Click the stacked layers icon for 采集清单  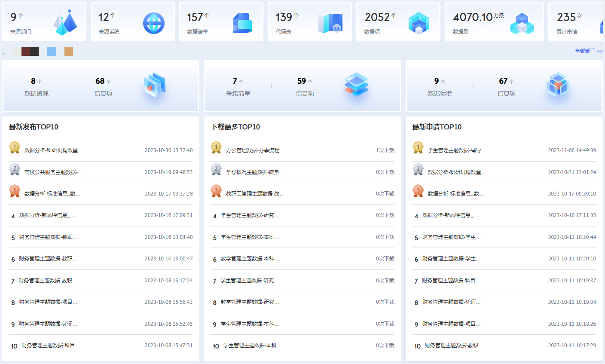pos(357,84)
